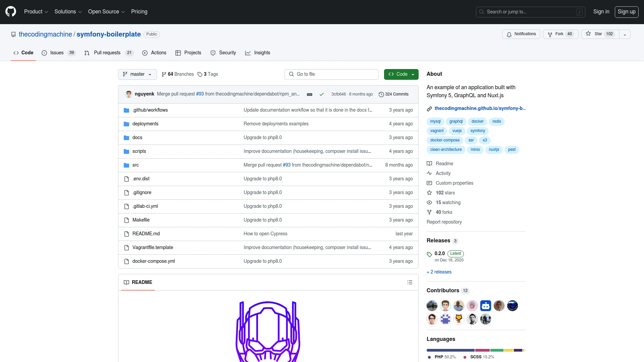View the 64 Branches list
Image resolution: width=644 pixels, height=362 pixels.
pyautogui.click(x=178, y=74)
